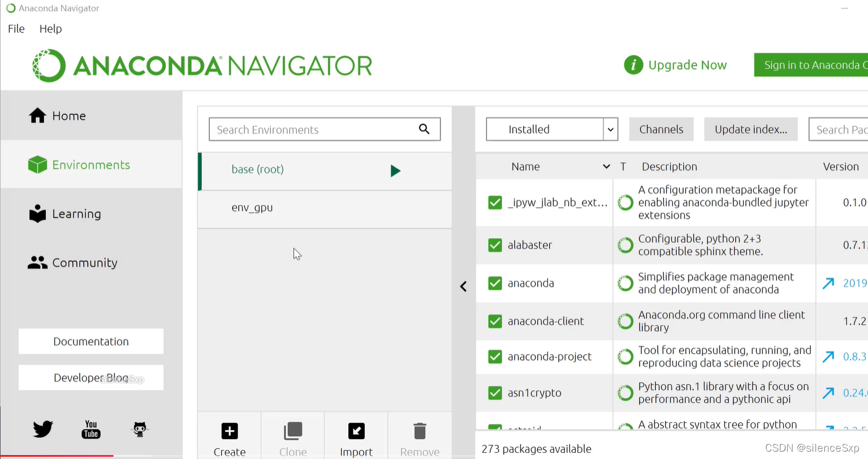Click the Search Packages input field
868x459 pixels.
(x=839, y=129)
